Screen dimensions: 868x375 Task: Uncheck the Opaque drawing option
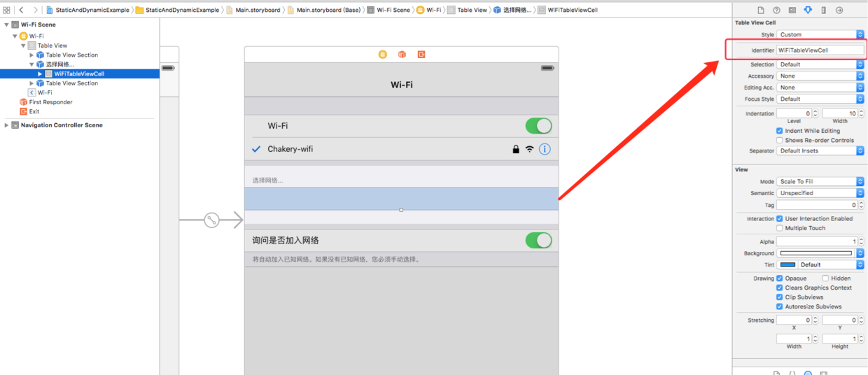pyautogui.click(x=780, y=278)
